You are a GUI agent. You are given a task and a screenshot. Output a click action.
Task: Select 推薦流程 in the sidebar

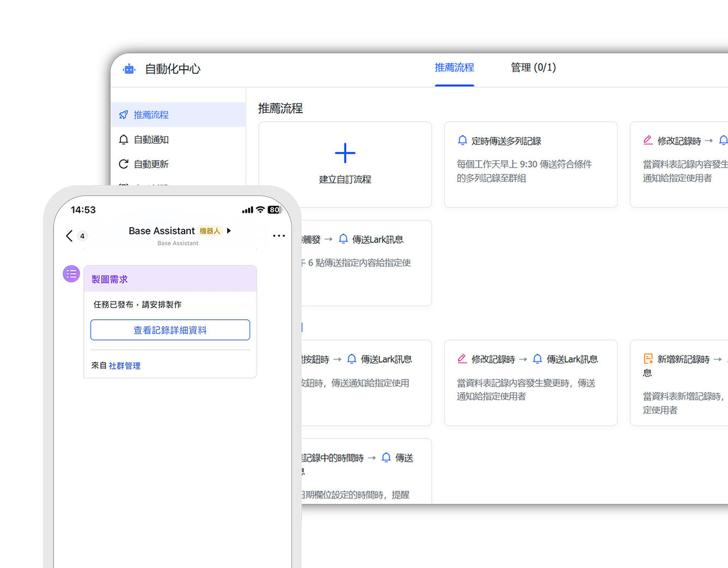point(178,115)
